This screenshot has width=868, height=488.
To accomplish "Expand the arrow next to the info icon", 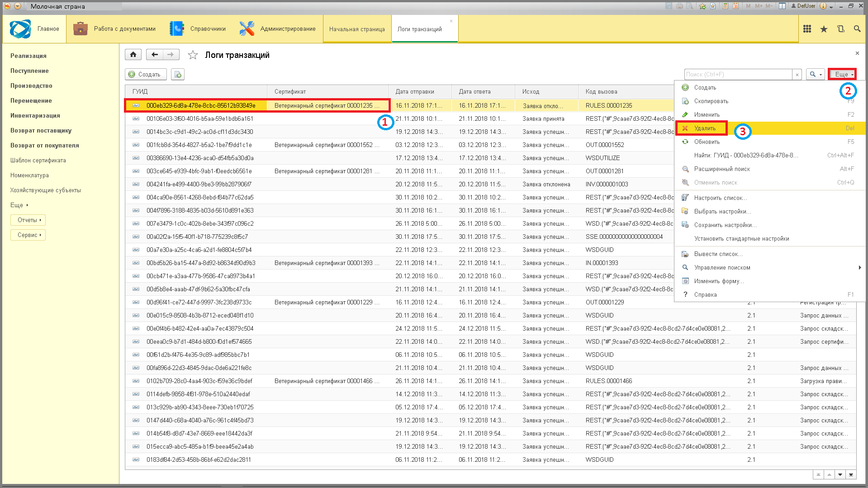I will coord(831,7).
